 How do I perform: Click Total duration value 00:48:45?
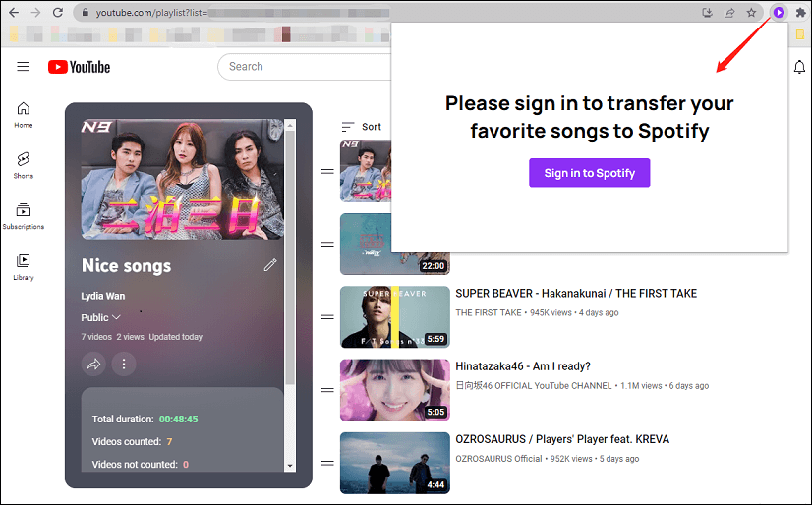(x=178, y=420)
